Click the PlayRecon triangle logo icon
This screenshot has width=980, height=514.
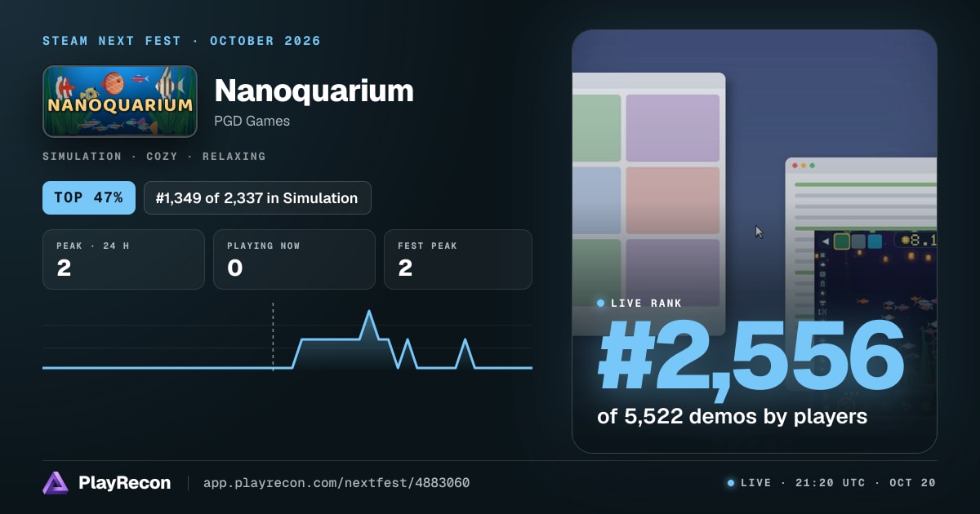click(x=56, y=483)
